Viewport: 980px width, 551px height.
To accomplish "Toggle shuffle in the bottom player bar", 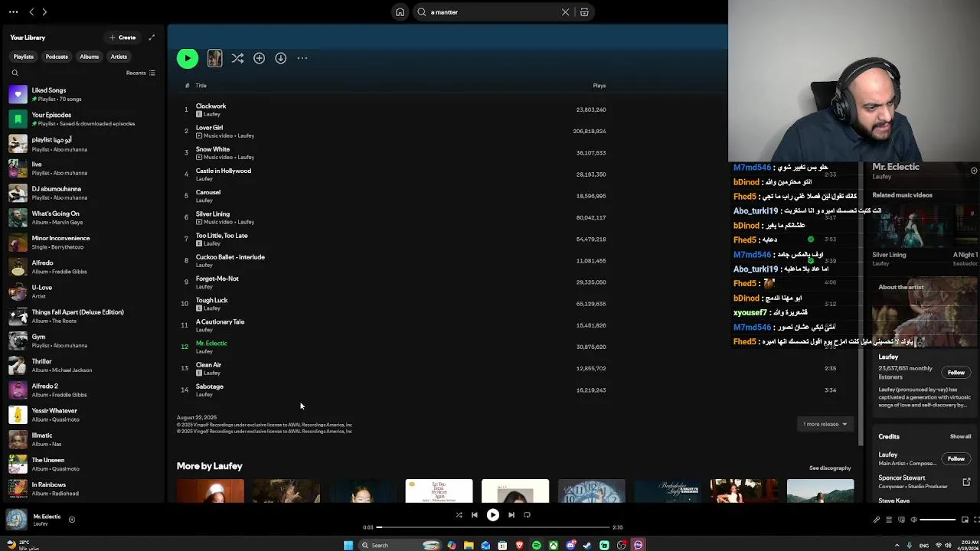I will pyautogui.click(x=459, y=515).
